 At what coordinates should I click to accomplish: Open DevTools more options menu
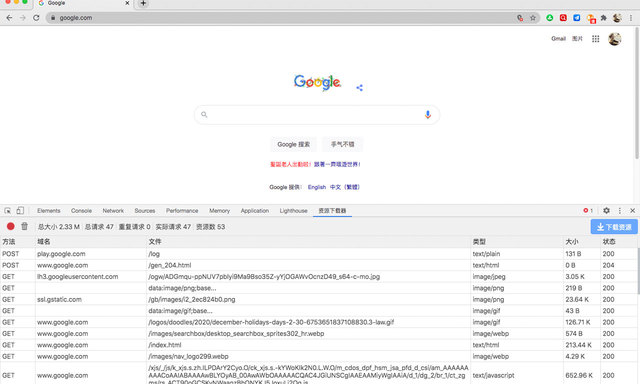[620, 211]
